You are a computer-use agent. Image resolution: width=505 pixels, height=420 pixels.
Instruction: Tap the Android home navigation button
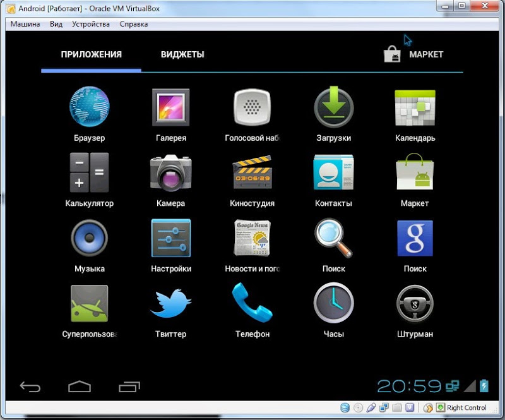80,387
